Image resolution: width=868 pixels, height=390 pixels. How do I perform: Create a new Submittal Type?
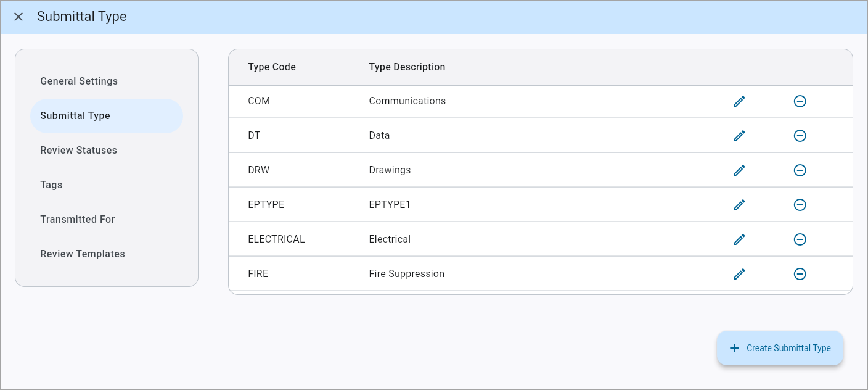tap(780, 347)
